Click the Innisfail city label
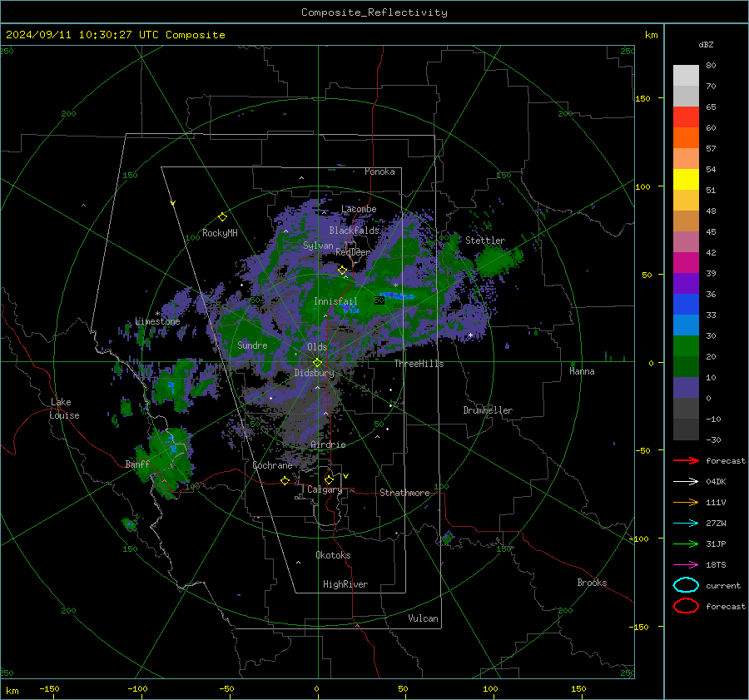Image resolution: width=749 pixels, height=700 pixels. click(x=335, y=301)
